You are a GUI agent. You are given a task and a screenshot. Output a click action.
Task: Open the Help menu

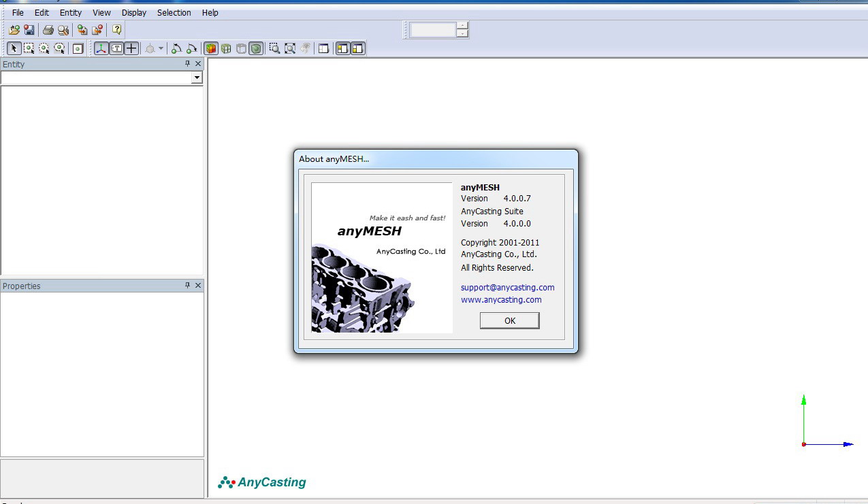(210, 12)
